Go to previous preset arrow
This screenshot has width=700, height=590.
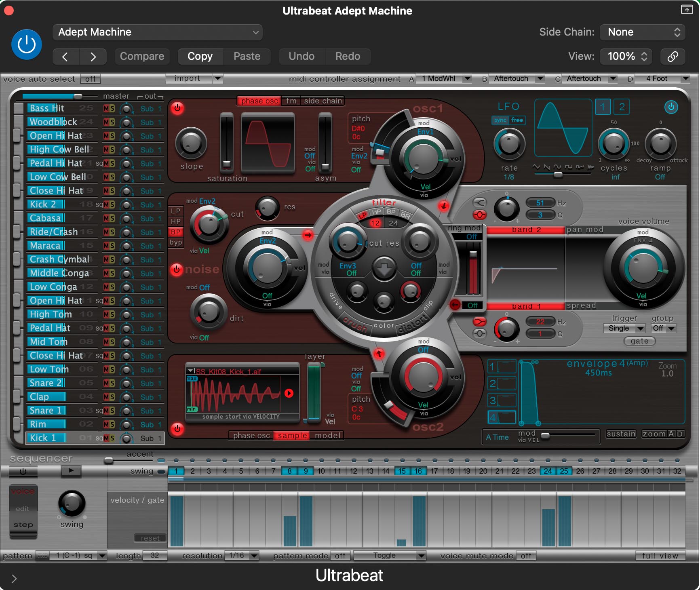point(66,57)
